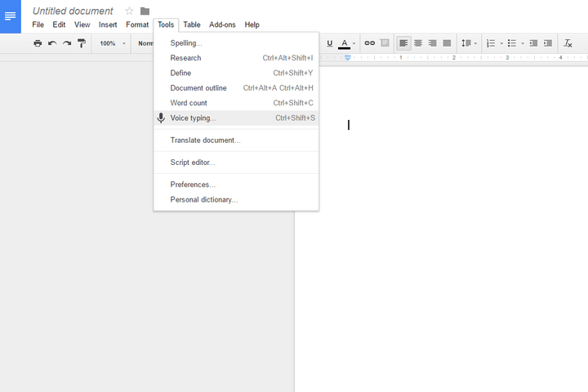
Task: Open the Normal text style dropdown
Action: (x=145, y=43)
